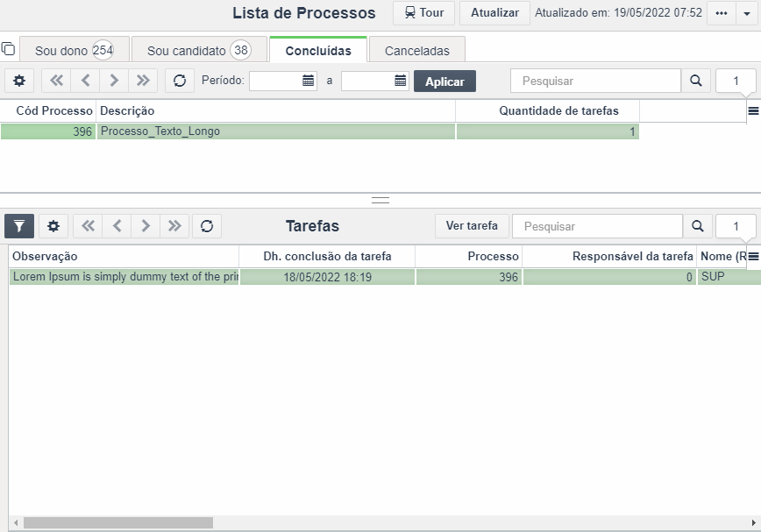
Task: Click the Processo_Texto_Longo description cell
Action: point(275,131)
